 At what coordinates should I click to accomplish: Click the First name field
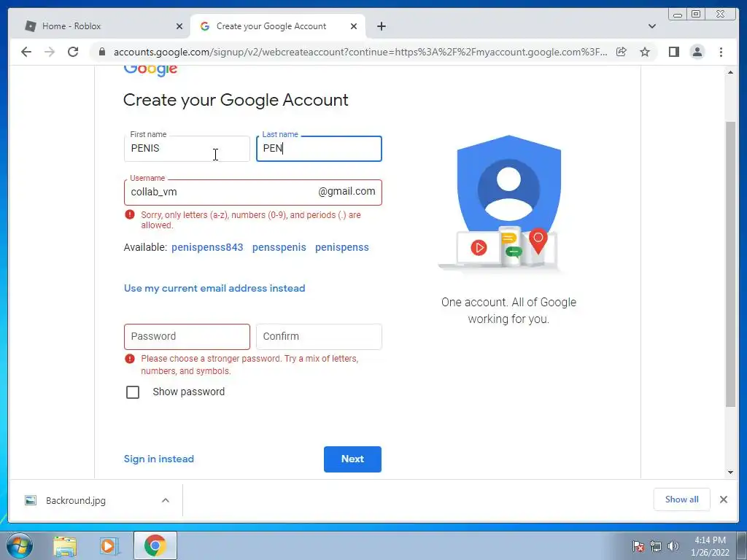tap(187, 149)
